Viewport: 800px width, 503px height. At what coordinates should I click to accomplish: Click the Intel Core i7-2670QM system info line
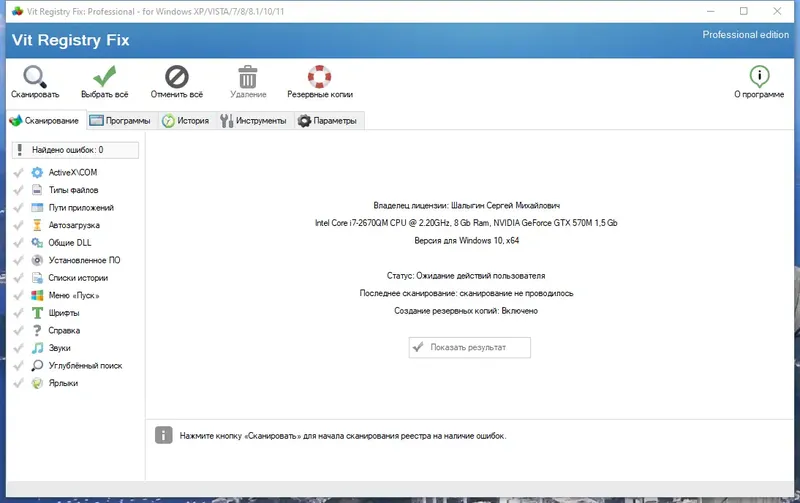click(466, 223)
